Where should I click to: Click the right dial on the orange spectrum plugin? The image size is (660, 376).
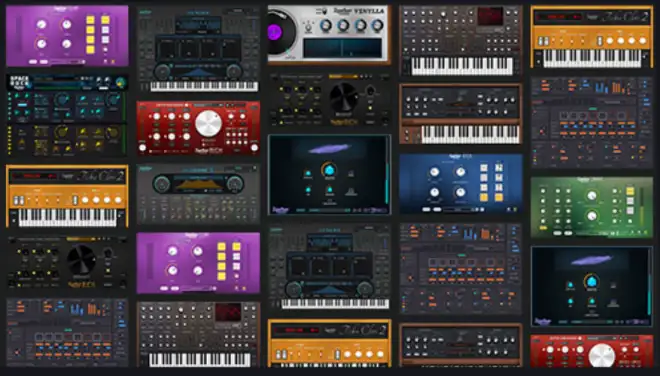coord(235,184)
